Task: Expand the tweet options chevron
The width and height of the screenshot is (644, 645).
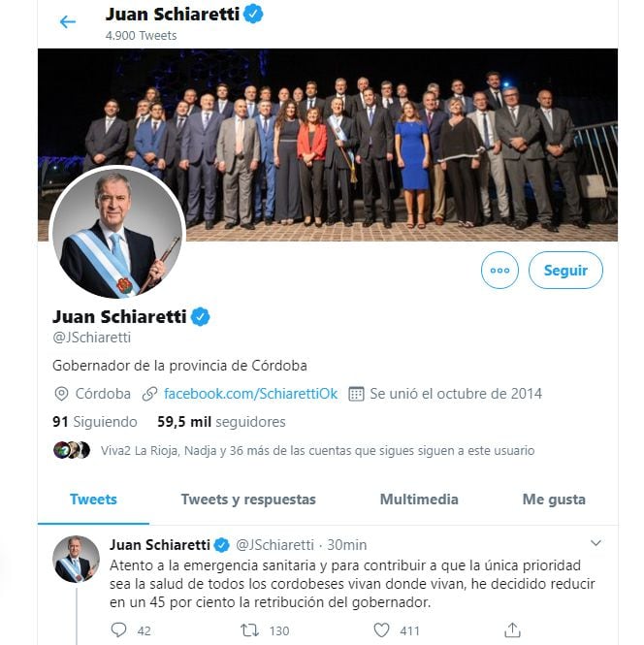Action: click(x=596, y=543)
